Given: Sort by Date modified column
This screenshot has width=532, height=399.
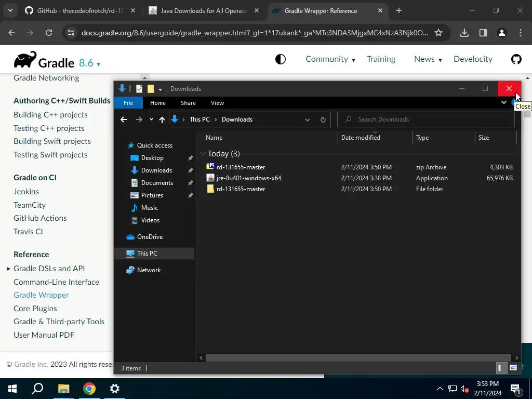Looking at the screenshot, I should click(x=361, y=137).
